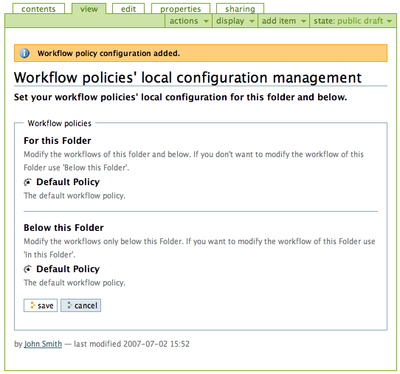This screenshot has width=400, height=374.
Task: Open the add item dropdown
Action: click(x=284, y=21)
